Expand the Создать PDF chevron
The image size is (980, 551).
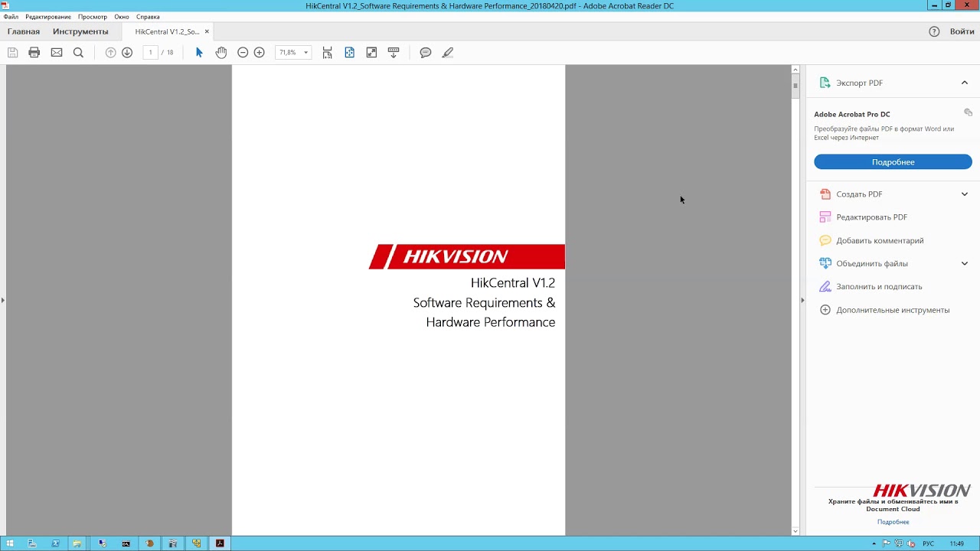[965, 194]
